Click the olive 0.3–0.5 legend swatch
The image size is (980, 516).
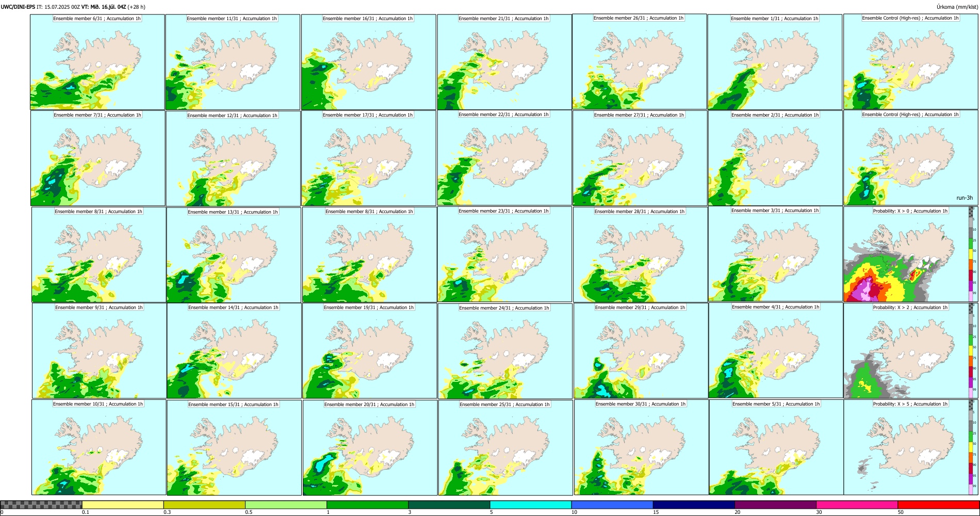pyautogui.click(x=204, y=505)
